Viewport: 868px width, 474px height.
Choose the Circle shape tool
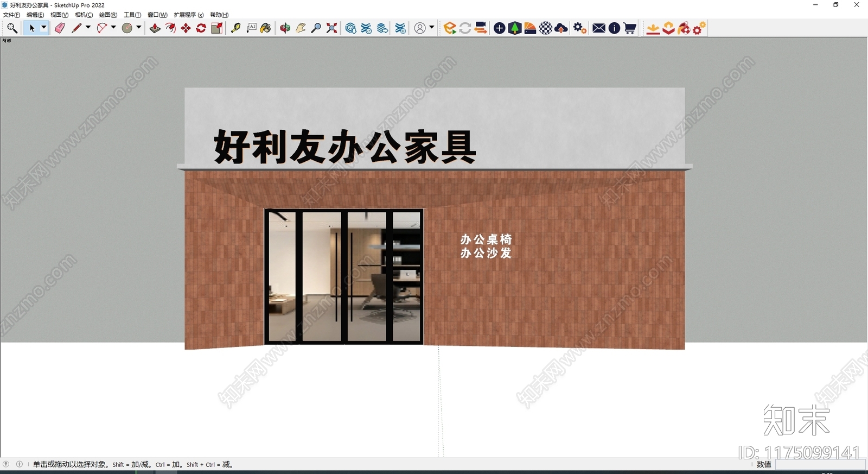(127, 28)
